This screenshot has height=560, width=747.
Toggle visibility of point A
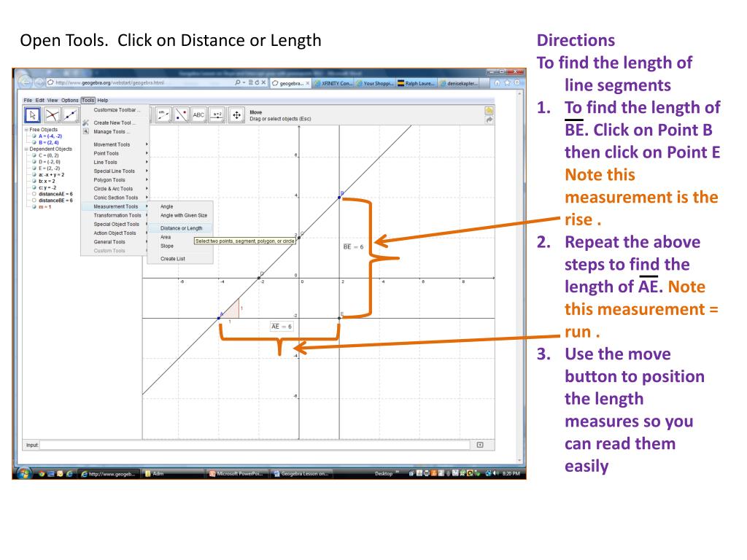coord(34,136)
